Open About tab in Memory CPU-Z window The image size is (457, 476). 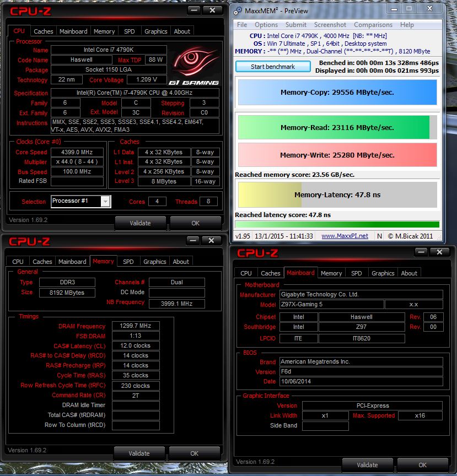181,261
